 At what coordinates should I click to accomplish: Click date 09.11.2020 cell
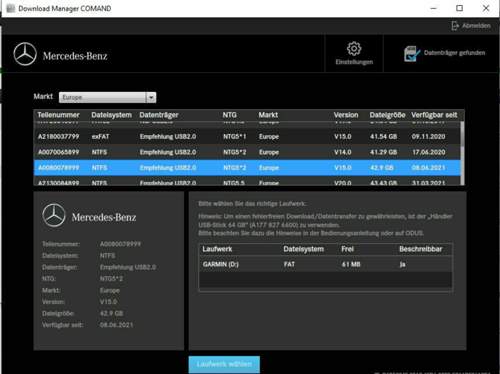[428, 137]
